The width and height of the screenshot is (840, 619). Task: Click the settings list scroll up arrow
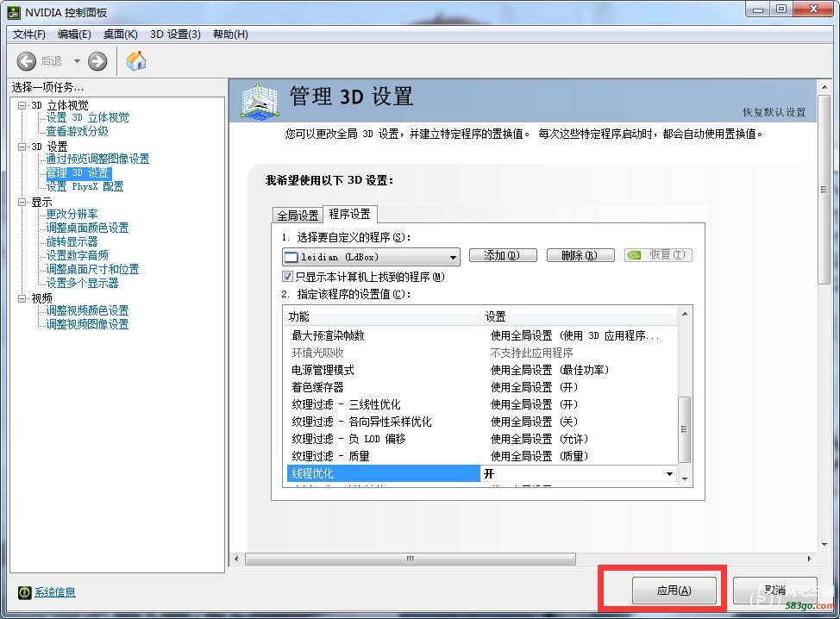[684, 314]
